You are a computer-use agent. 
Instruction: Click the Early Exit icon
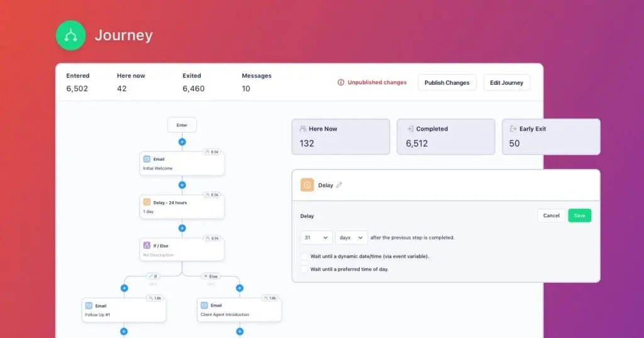click(x=513, y=129)
